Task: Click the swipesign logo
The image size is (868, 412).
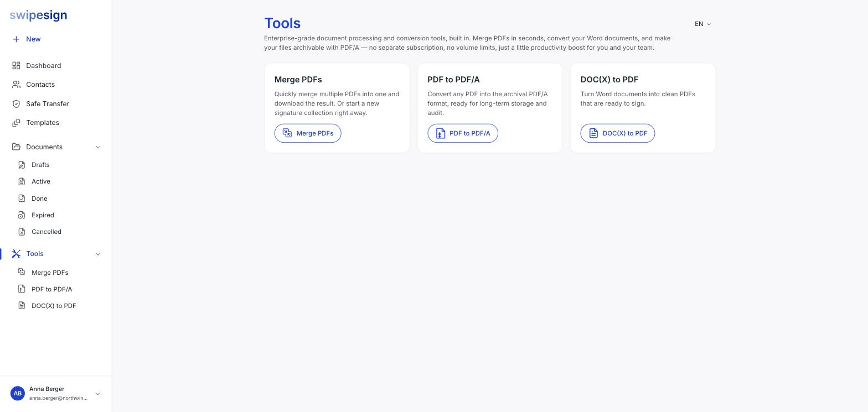Action: click(38, 15)
